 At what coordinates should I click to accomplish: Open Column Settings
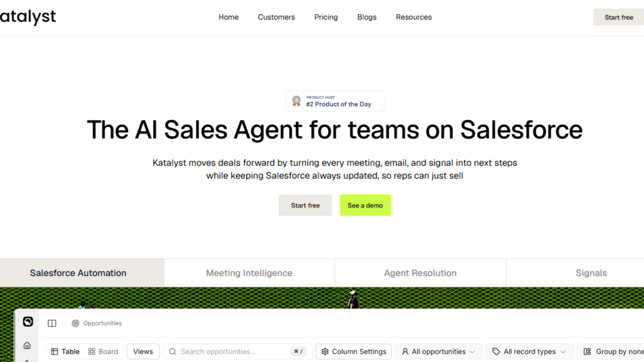coord(354,351)
